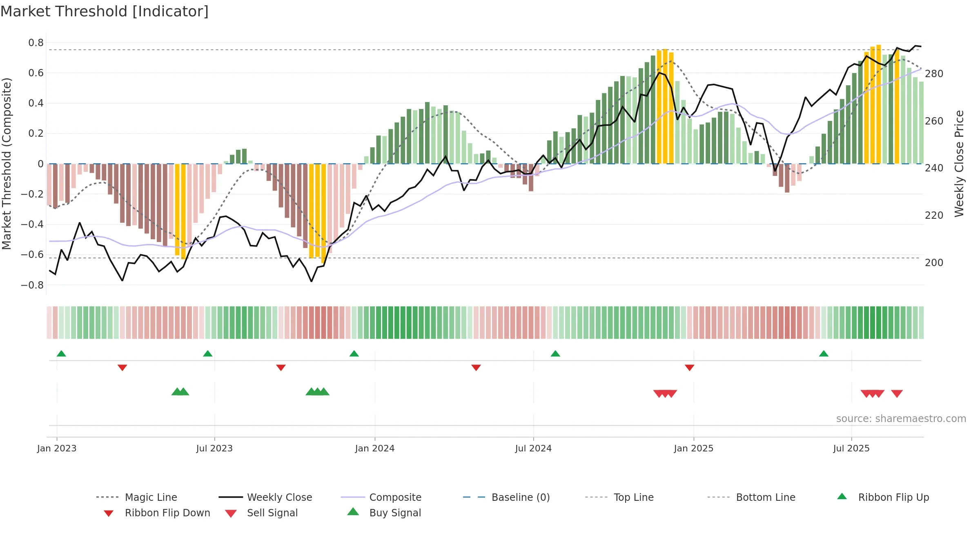
Task: Click the ribbon flip down triangle in September 2023
Action: [281, 368]
